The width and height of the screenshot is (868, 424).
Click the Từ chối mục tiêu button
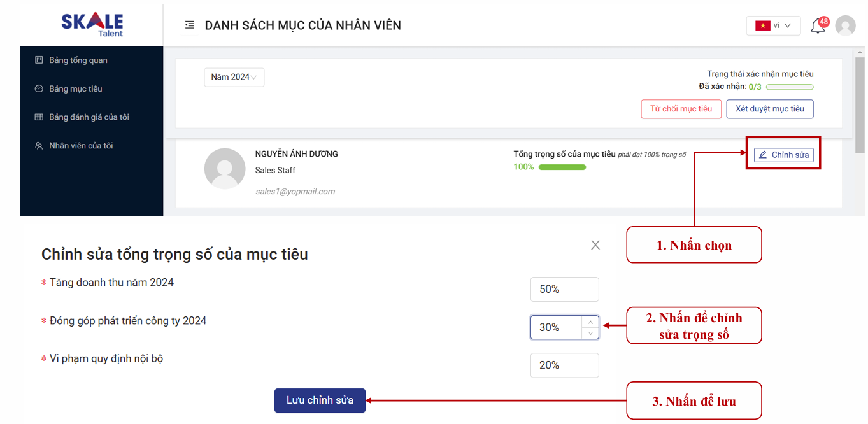click(x=681, y=109)
